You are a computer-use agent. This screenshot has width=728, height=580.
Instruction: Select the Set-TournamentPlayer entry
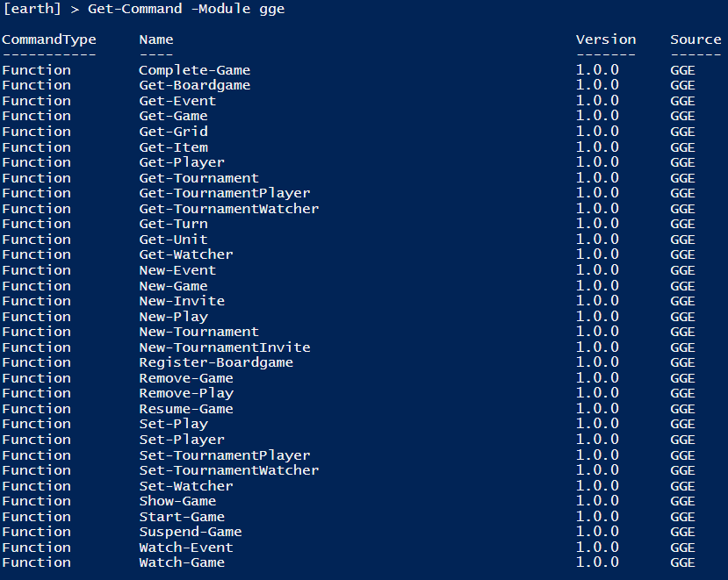tap(225, 455)
